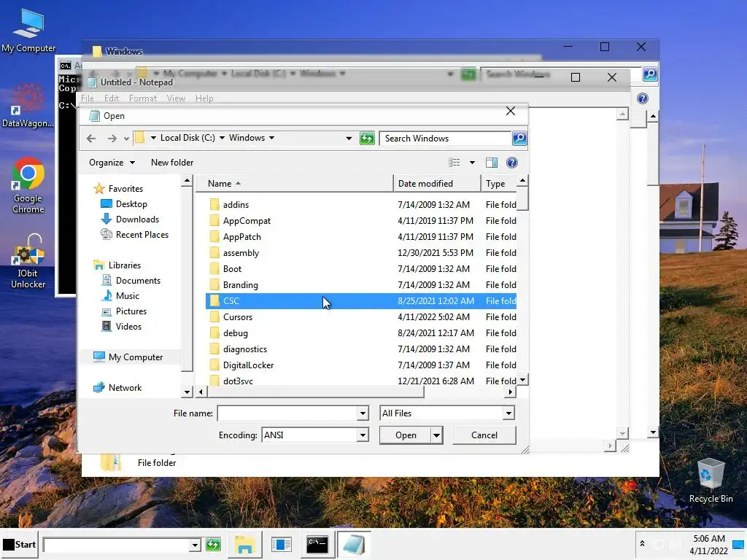Click the Open button

(x=406, y=435)
